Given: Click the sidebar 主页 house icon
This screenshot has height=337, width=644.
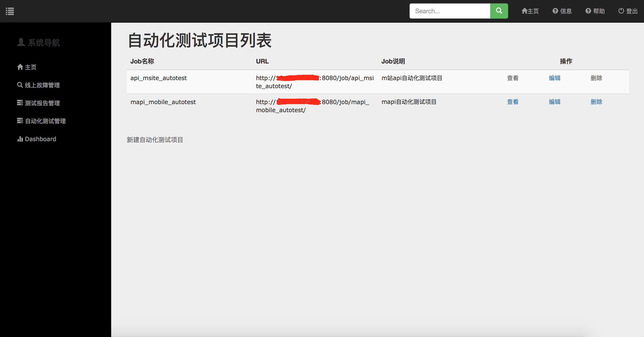Looking at the screenshot, I should pyautogui.click(x=20, y=67).
